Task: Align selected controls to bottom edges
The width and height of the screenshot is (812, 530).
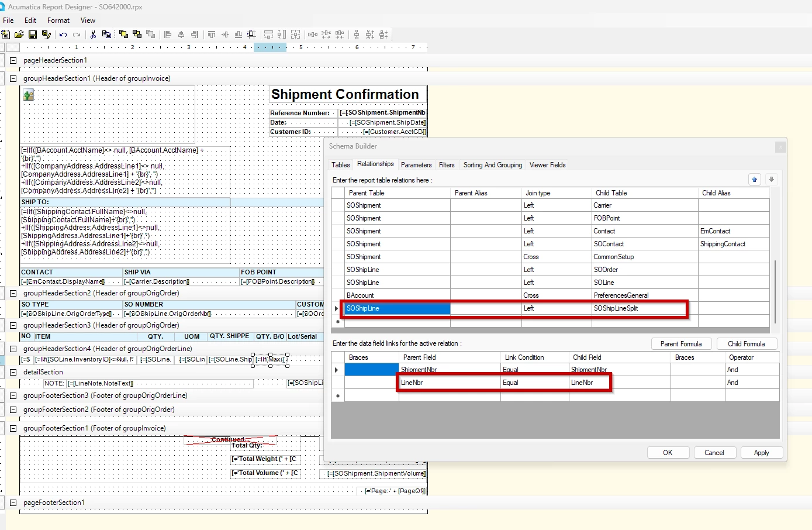Action: pos(239,35)
